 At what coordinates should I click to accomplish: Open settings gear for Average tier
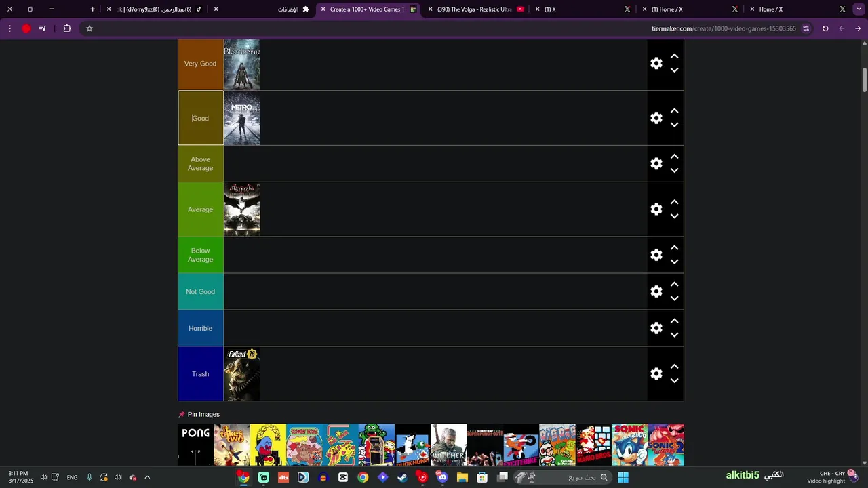pos(656,209)
